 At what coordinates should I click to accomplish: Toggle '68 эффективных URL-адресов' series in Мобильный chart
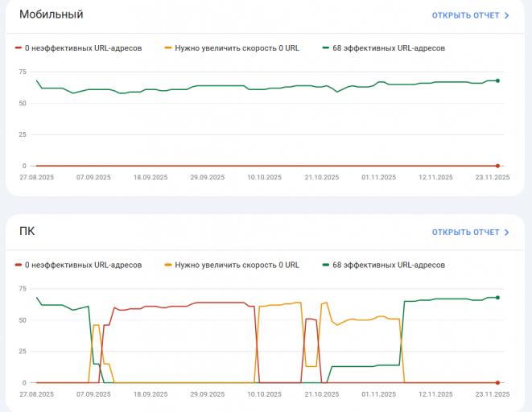point(389,47)
